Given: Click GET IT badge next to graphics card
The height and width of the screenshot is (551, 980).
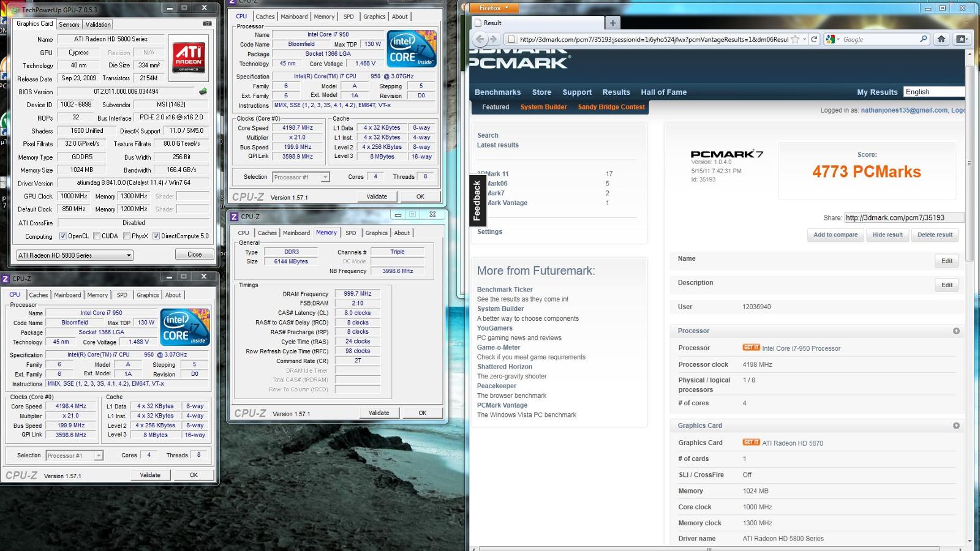Looking at the screenshot, I should tap(751, 442).
